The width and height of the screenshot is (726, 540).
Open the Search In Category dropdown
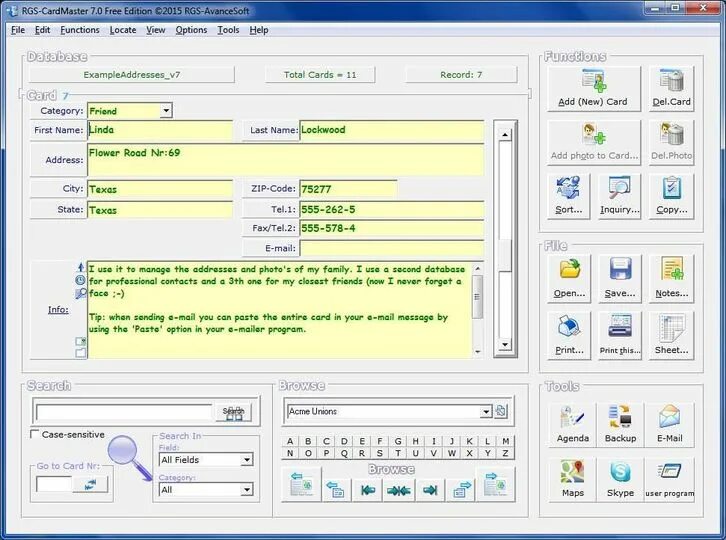pyautogui.click(x=247, y=490)
